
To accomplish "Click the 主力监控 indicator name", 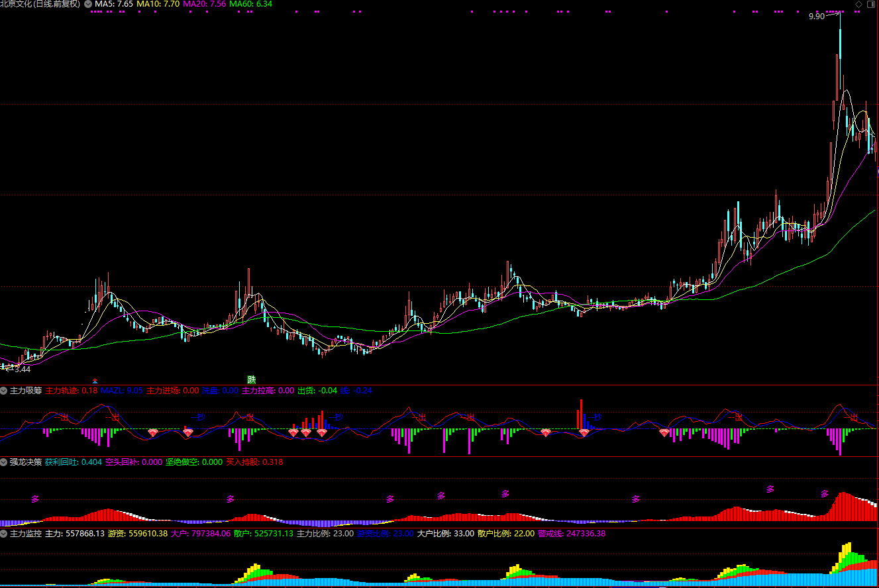I will (x=26, y=533).
